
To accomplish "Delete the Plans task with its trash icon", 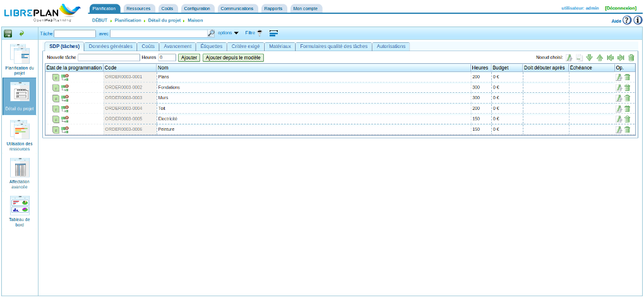I will (x=628, y=77).
